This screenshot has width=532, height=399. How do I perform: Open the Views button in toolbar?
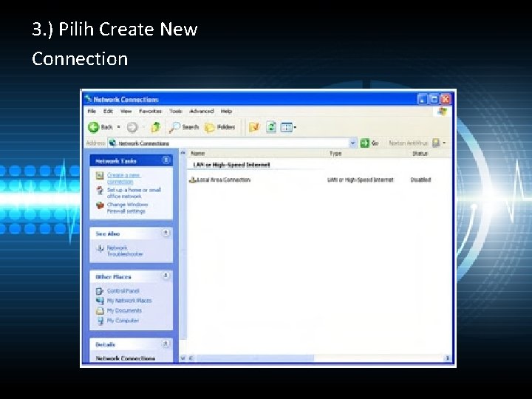(x=287, y=127)
